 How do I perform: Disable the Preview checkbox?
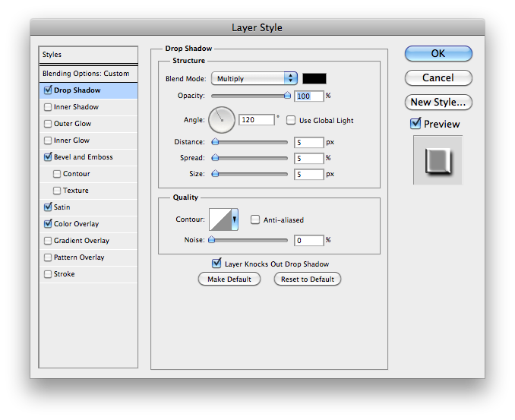tap(415, 124)
